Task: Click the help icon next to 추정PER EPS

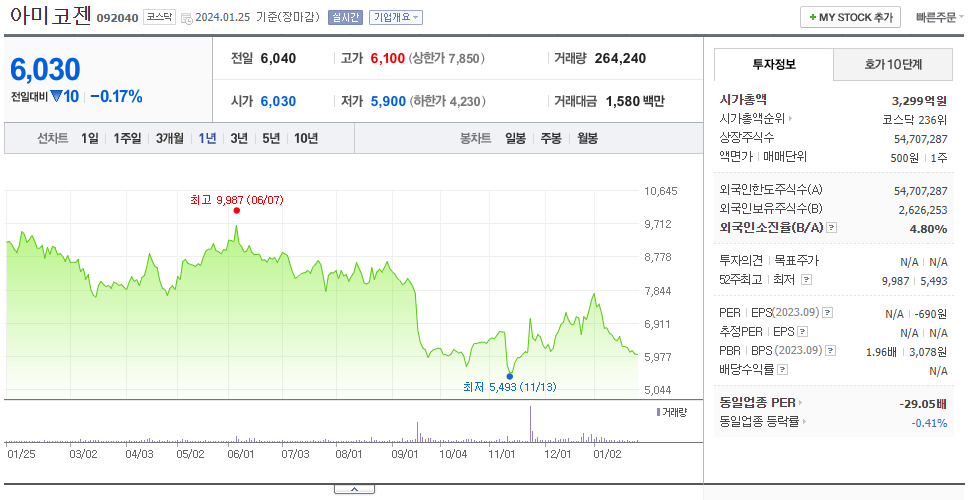Action: [802, 332]
